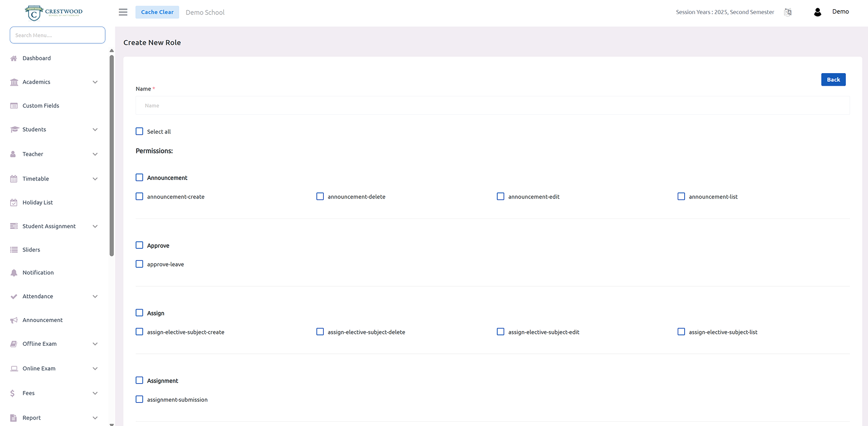Click the Cache Clear button
This screenshot has width=868, height=426.
coord(157,12)
